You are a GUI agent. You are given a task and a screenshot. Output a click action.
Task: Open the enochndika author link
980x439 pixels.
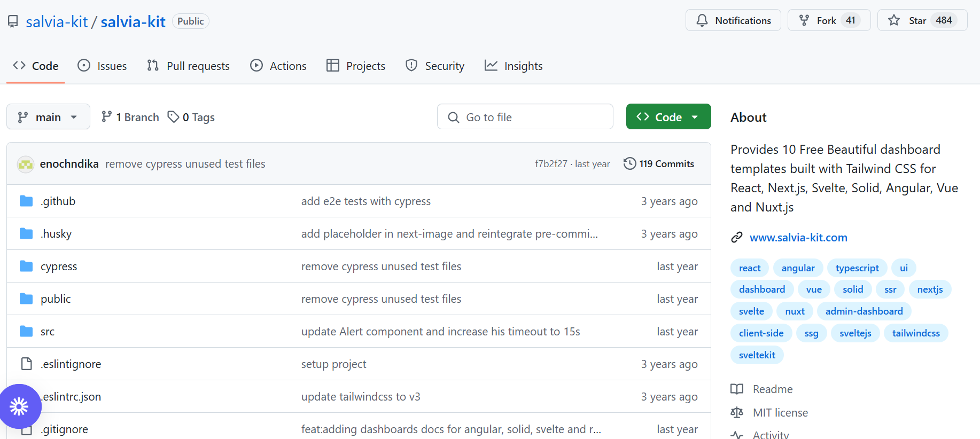[x=69, y=164]
